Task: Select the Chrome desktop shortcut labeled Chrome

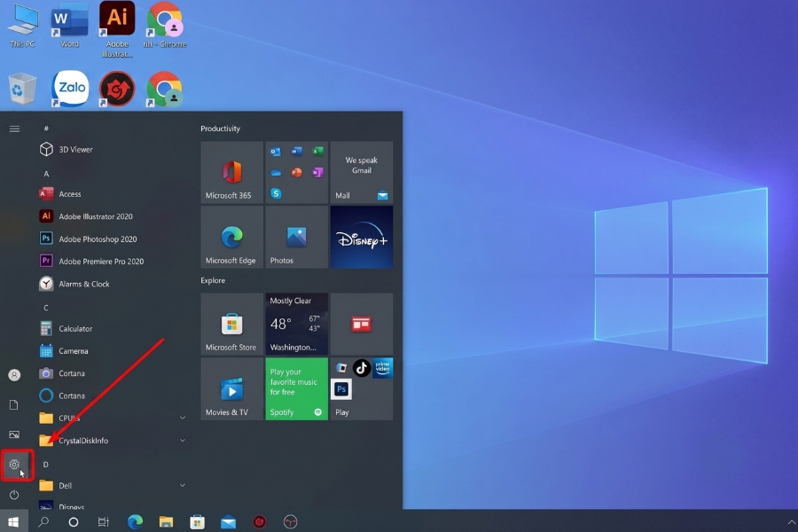Action: tap(164, 26)
